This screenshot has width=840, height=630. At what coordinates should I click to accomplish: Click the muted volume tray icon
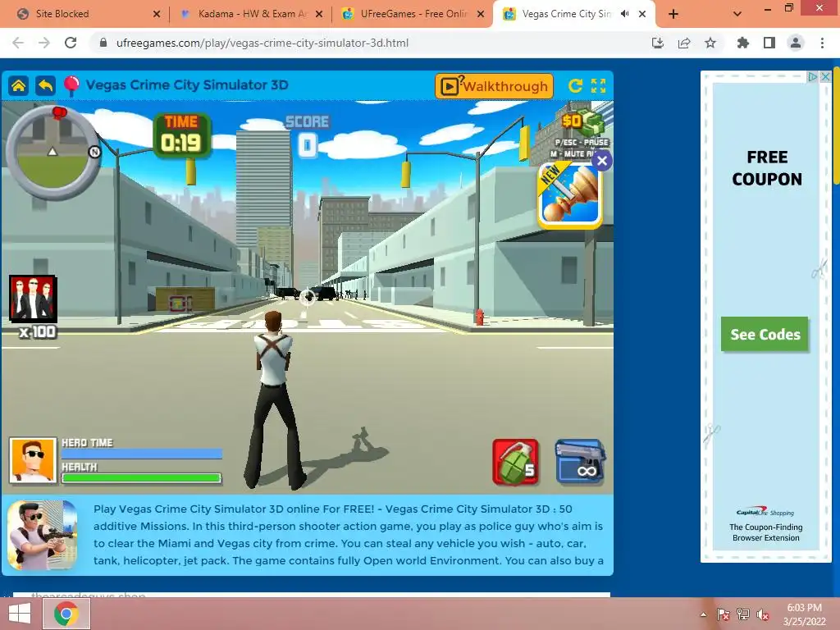[x=763, y=614]
